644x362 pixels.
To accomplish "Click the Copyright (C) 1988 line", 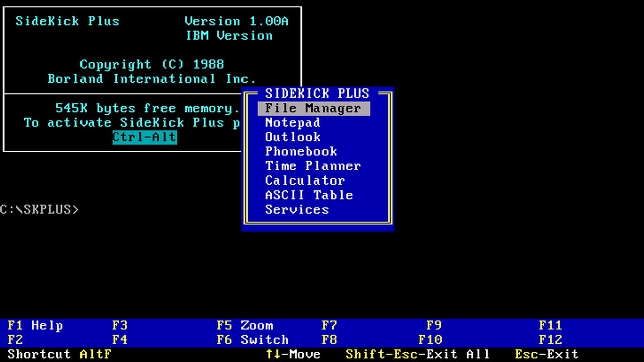I will (152, 65).
